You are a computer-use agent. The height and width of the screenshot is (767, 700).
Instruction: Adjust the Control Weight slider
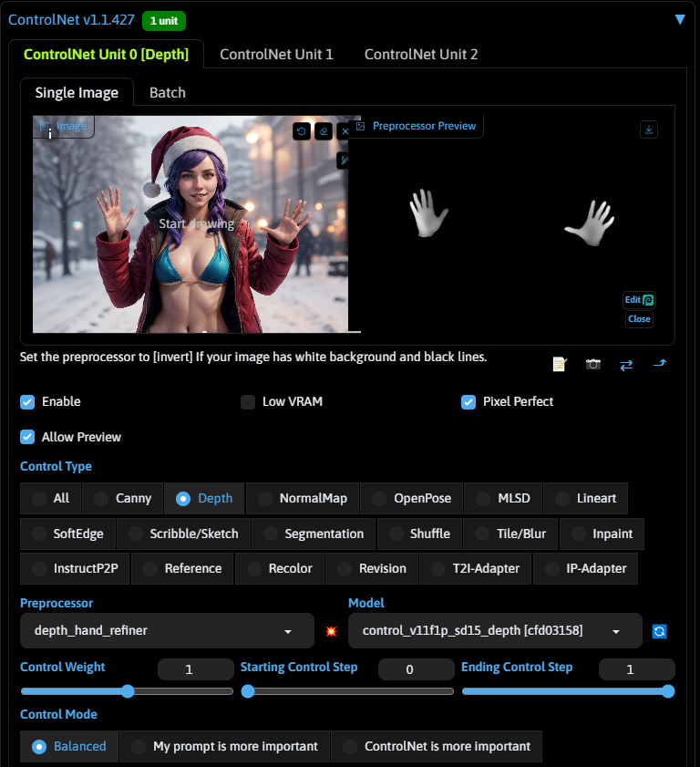coord(127,691)
